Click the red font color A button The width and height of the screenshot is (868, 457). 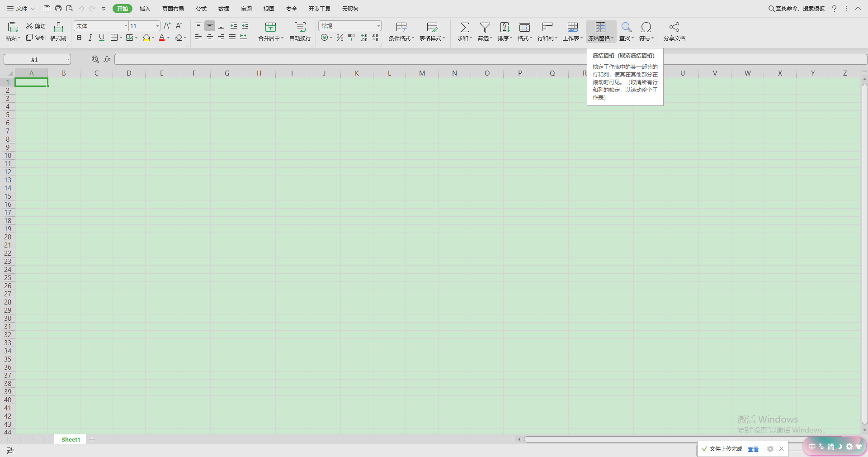[162, 38]
